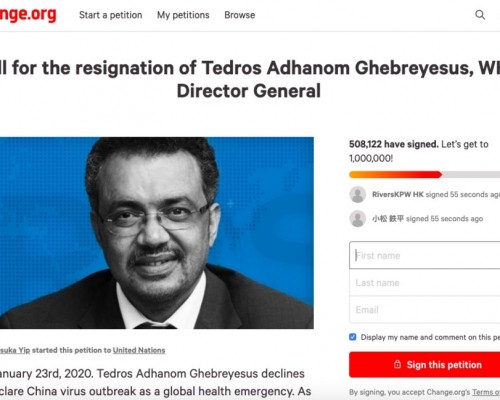Go to My petitions
500x400 pixels.
click(183, 15)
